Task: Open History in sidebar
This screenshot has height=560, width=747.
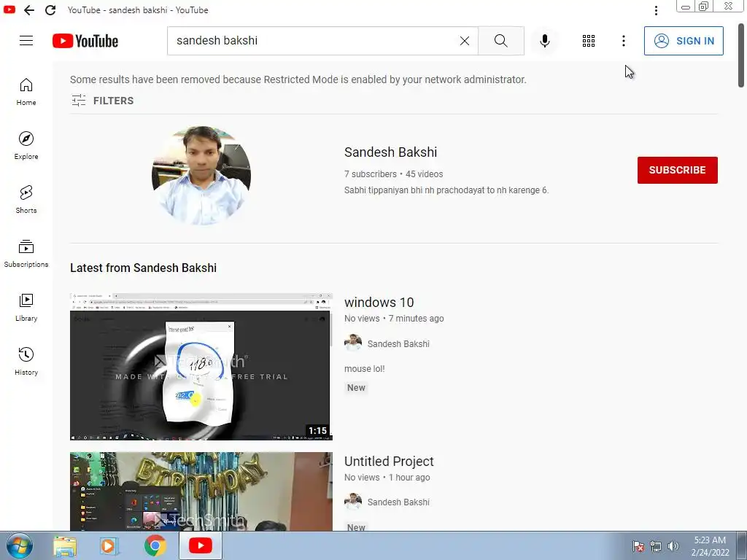Action: (x=26, y=362)
